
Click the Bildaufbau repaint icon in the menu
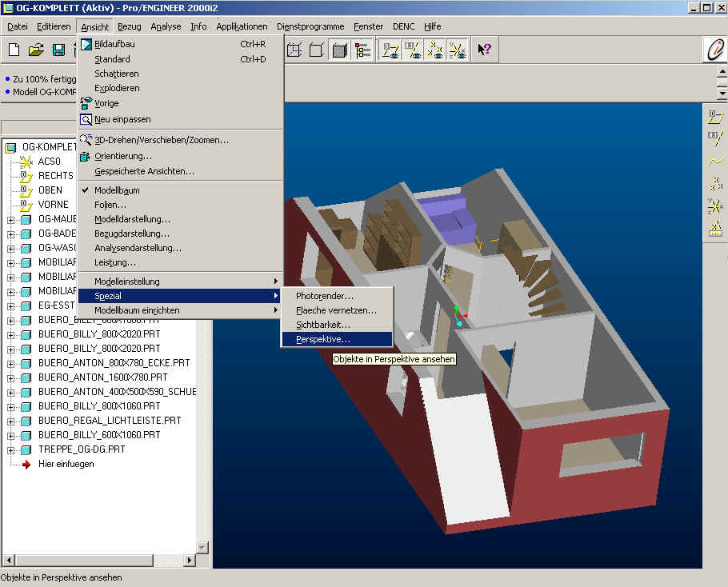click(86, 44)
